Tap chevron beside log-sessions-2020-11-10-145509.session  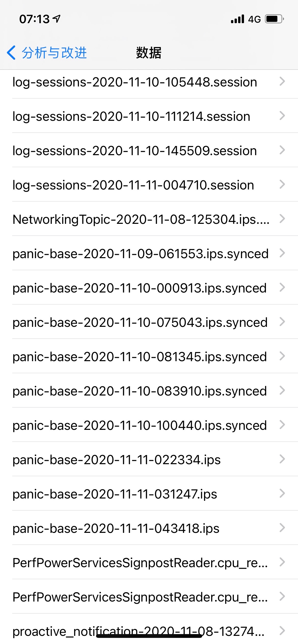[282, 150]
